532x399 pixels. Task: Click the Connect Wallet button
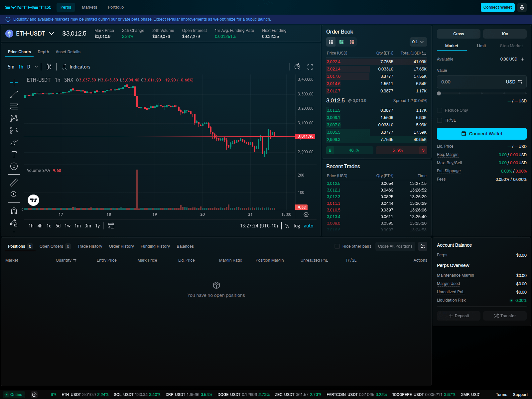point(497,7)
